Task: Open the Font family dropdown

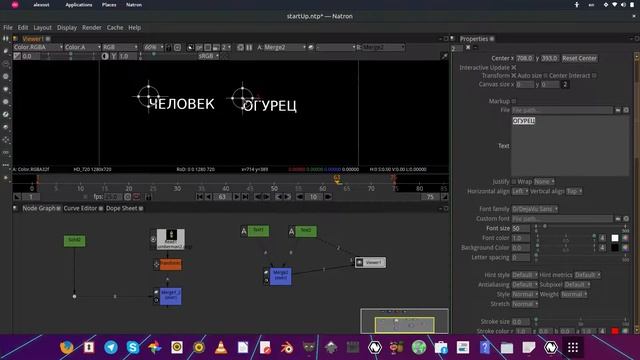Action: pyautogui.click(x=535, y=209)
